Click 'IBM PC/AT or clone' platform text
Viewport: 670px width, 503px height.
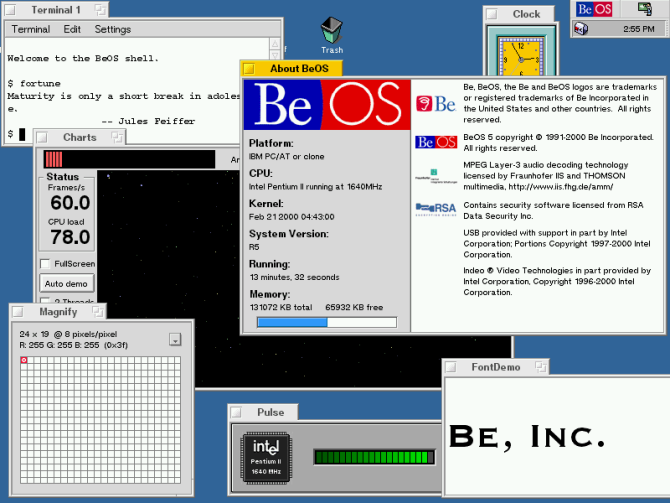[286, 156]
